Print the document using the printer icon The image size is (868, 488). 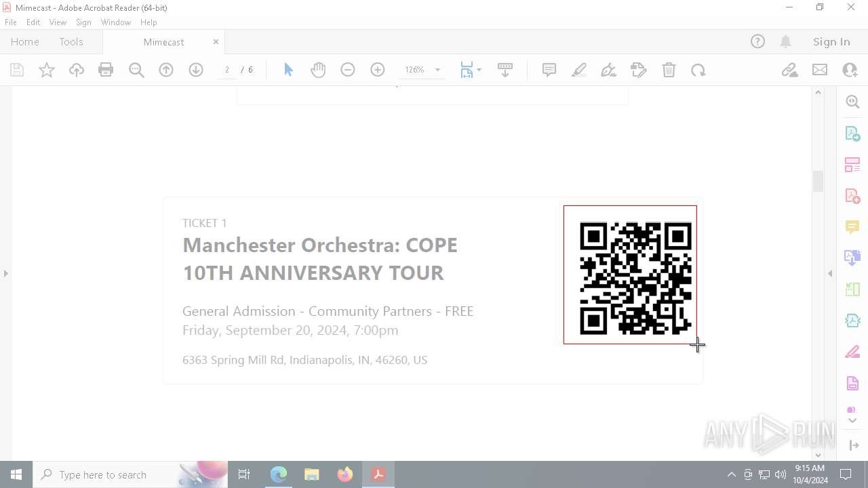[x=106, y=70]
